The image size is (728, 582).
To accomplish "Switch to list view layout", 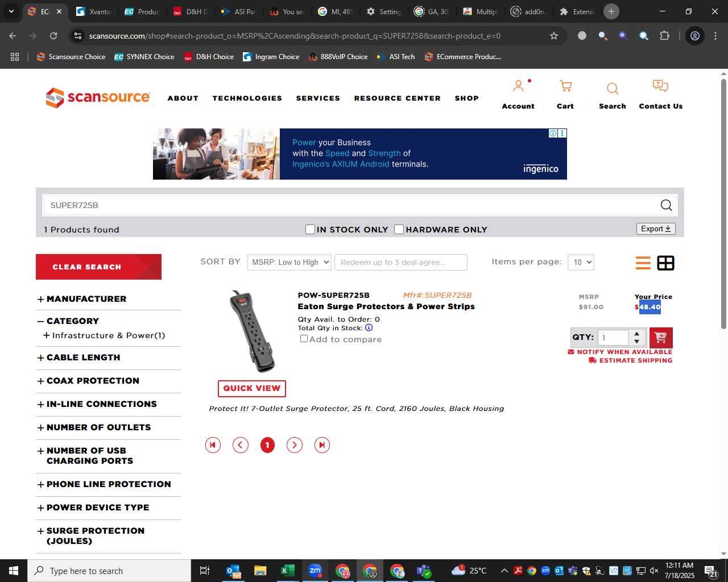I will (643, 263).
